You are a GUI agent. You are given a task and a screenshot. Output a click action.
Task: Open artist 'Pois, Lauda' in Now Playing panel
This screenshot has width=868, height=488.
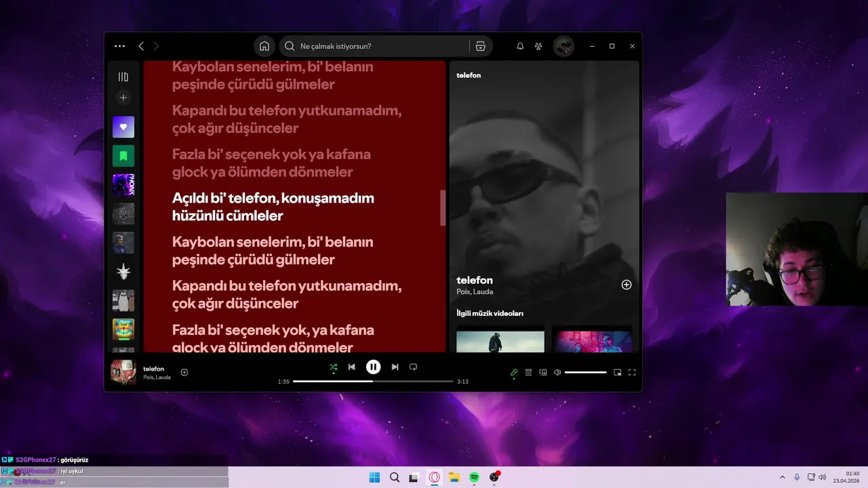[x=475, y=291]
